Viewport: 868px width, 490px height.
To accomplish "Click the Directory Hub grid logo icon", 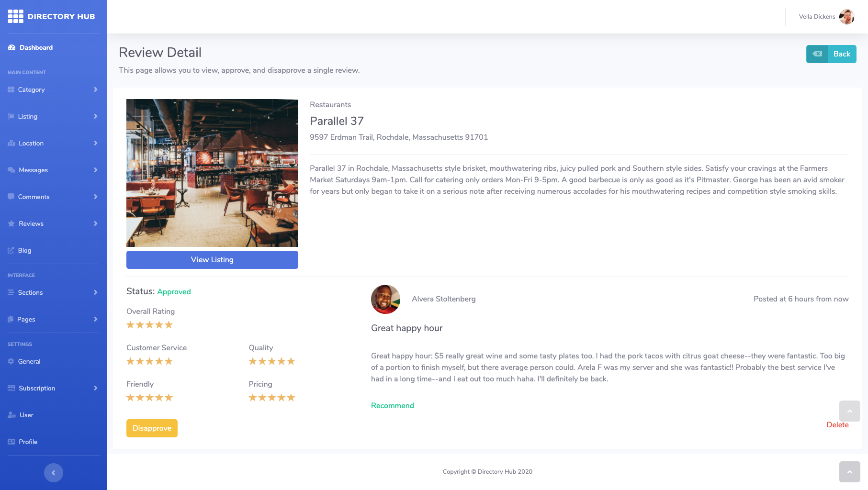I will pyautogui.click(x=15, y=16).
